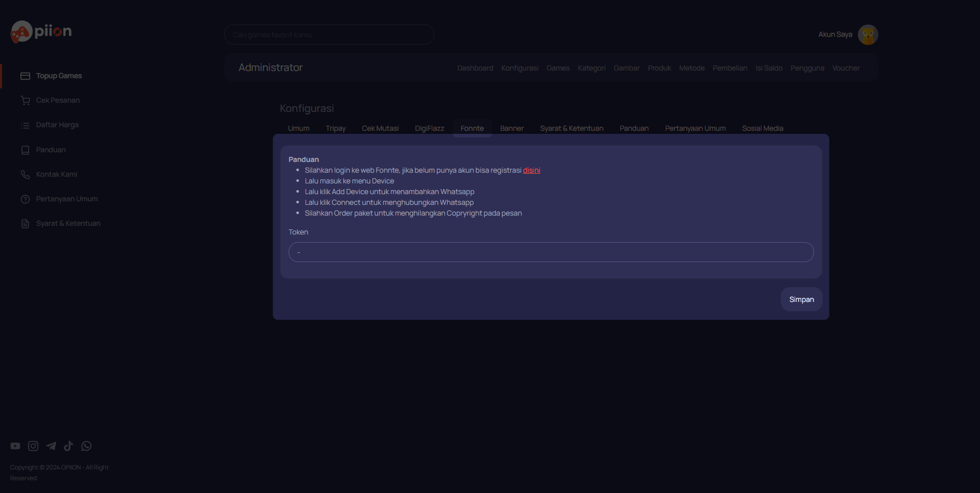Open Pertanyaan Umum in sidebar
Image resolution: width=980 pixels, height=493 pixels.
pyautogui.click(x=67, y=199)
